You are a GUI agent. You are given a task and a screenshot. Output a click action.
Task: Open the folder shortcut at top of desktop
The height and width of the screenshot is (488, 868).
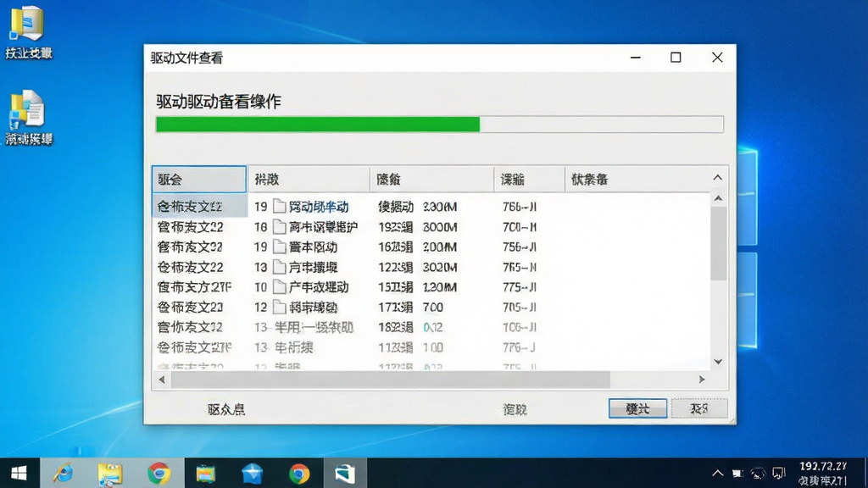click(28, 32)
